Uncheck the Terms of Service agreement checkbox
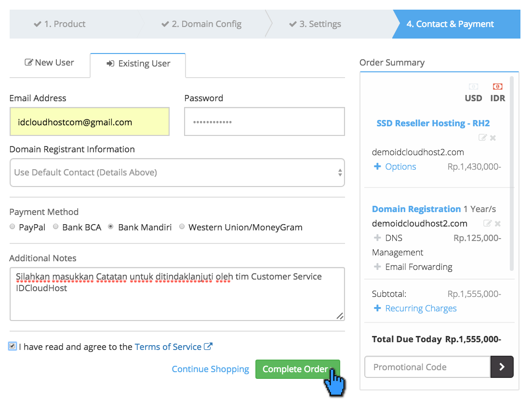 13,346
